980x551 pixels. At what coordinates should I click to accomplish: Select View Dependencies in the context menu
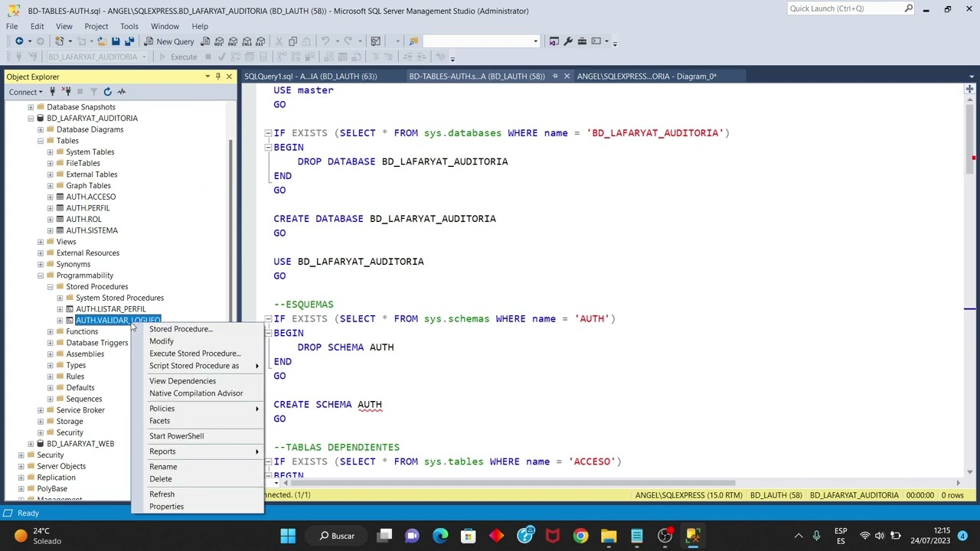pyautogui.click(x=182, y=381)
